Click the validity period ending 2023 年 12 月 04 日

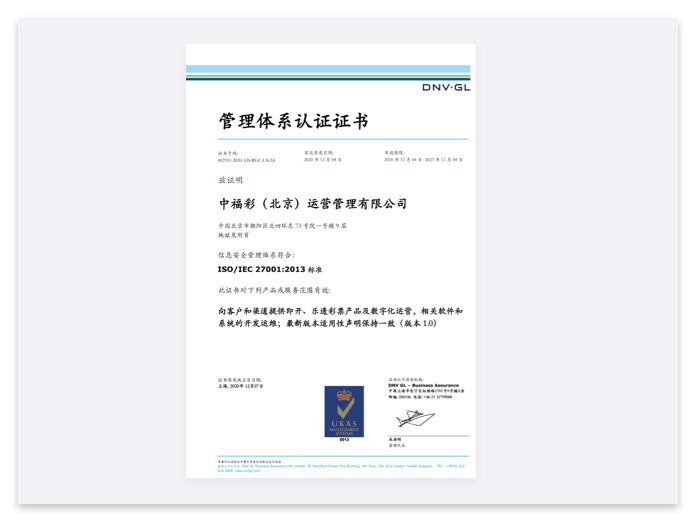[423, 159]
